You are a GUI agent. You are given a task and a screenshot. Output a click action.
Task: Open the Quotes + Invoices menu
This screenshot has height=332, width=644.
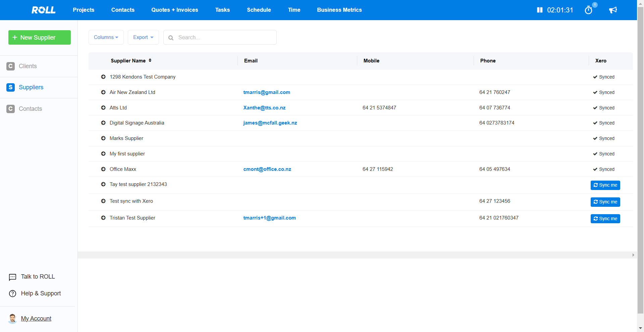click(x=174, y=10)
